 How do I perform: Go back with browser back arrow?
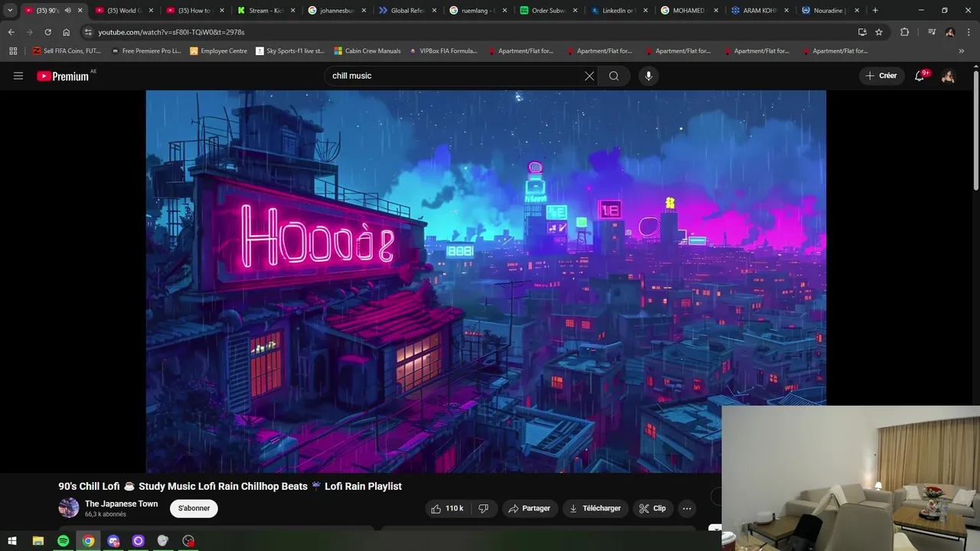tap(11, 32)
